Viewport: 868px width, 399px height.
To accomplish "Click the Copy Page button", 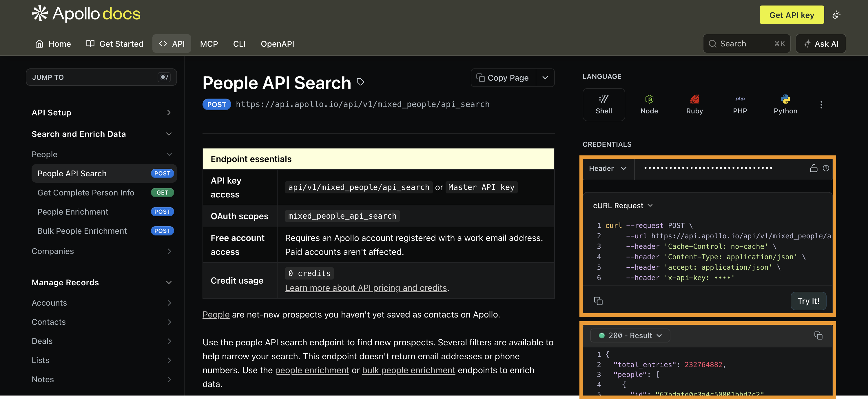I will [x=503, y=78].
